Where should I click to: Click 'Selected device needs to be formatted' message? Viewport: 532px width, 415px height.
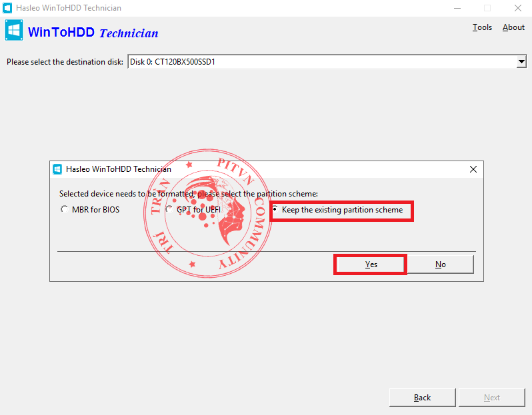pyautogui.click(x=189, y=194)
